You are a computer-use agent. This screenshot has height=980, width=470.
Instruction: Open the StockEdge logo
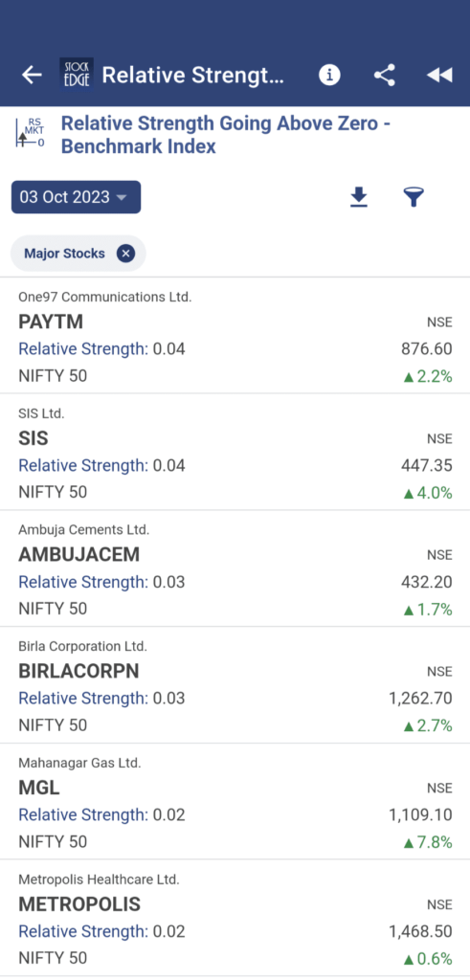[77, 75]
